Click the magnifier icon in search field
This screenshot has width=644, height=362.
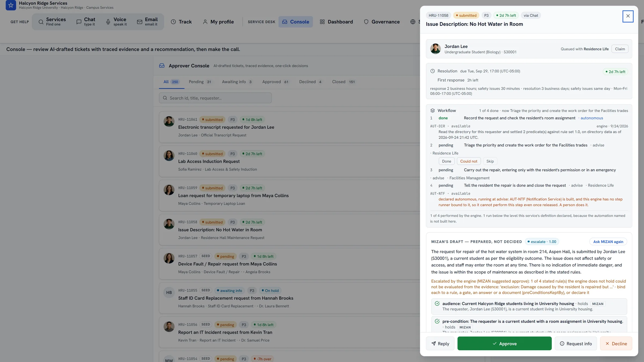(x=165, y=98)
